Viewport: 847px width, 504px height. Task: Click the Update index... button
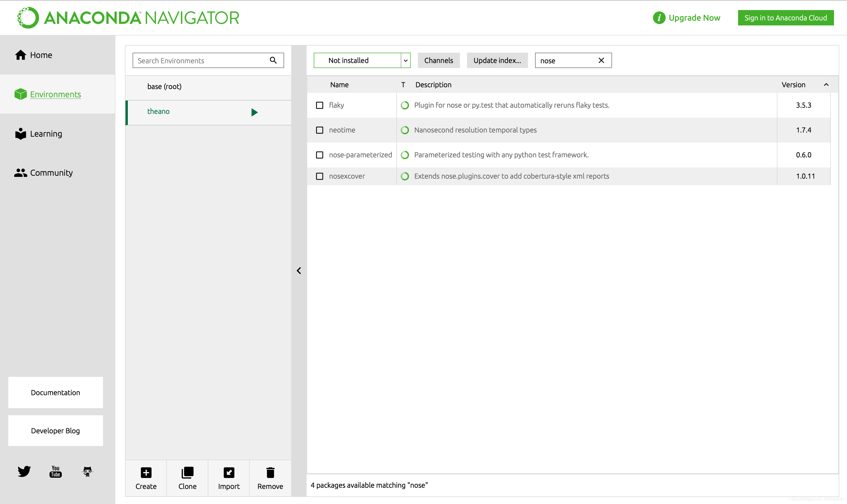(497, 60)
